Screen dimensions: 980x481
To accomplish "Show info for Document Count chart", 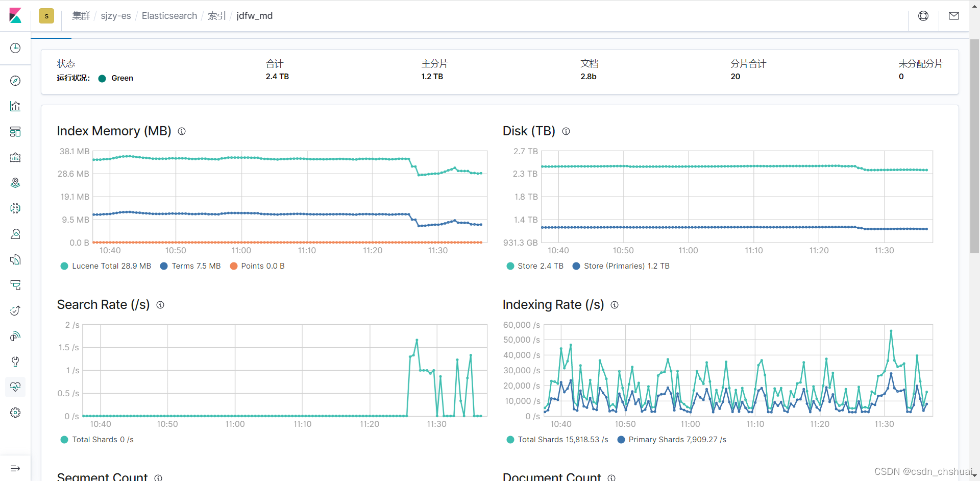I will coord(611,478).
